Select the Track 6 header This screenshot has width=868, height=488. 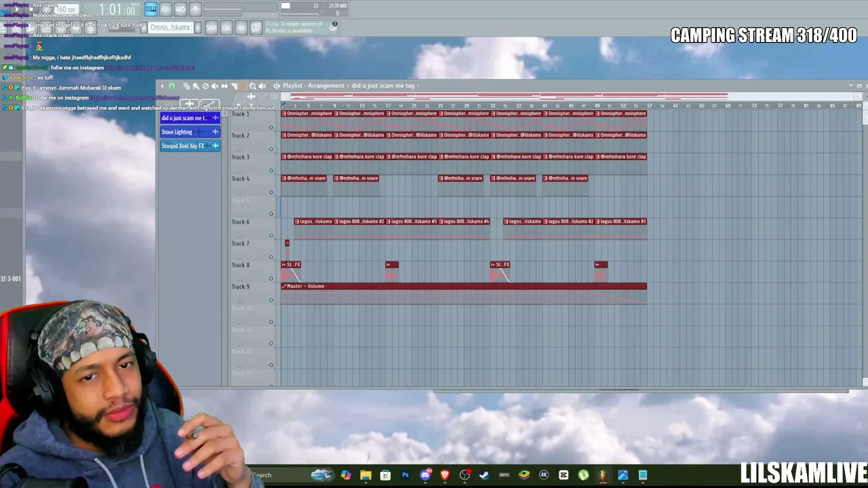253,228
